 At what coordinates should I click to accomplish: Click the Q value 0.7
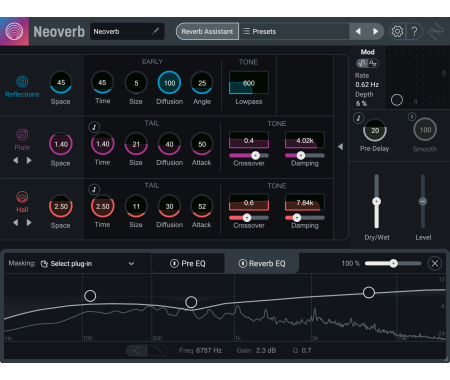click(x=306, y=350)
